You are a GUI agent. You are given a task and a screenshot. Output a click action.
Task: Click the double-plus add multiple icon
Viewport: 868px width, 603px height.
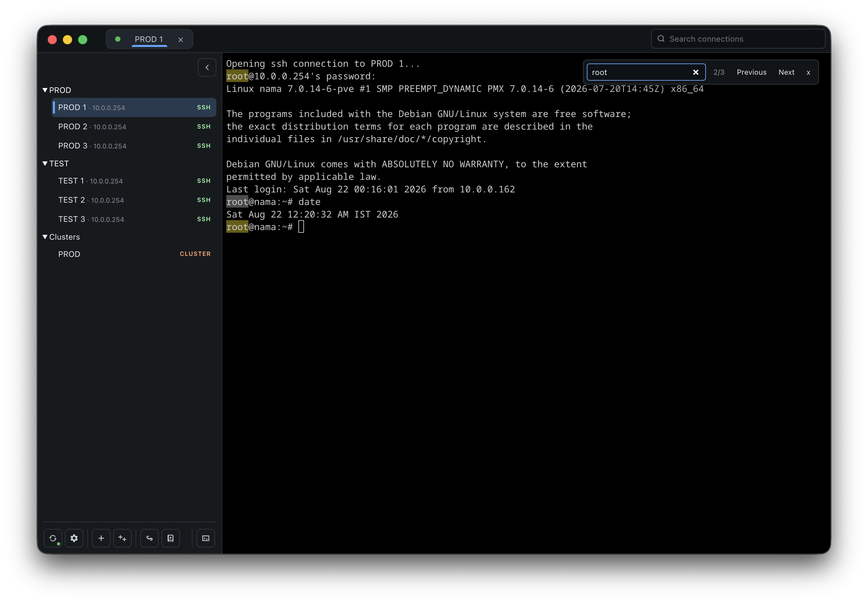coord(122,538)
